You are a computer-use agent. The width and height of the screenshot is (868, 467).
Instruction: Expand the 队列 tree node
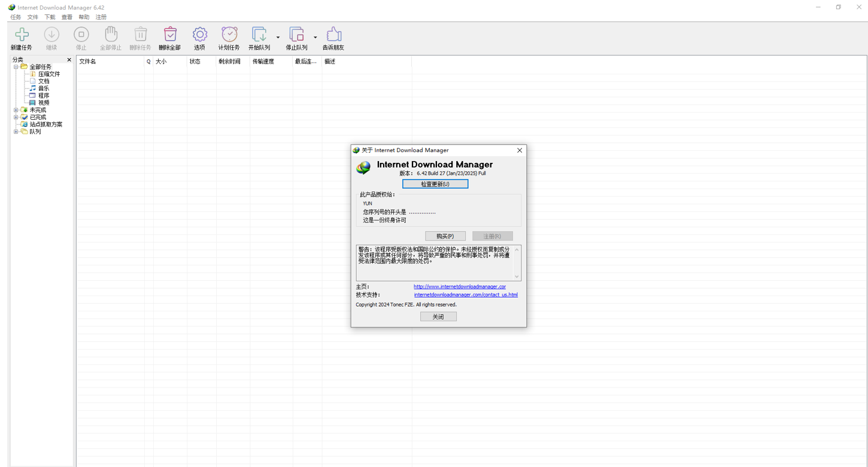16,132
